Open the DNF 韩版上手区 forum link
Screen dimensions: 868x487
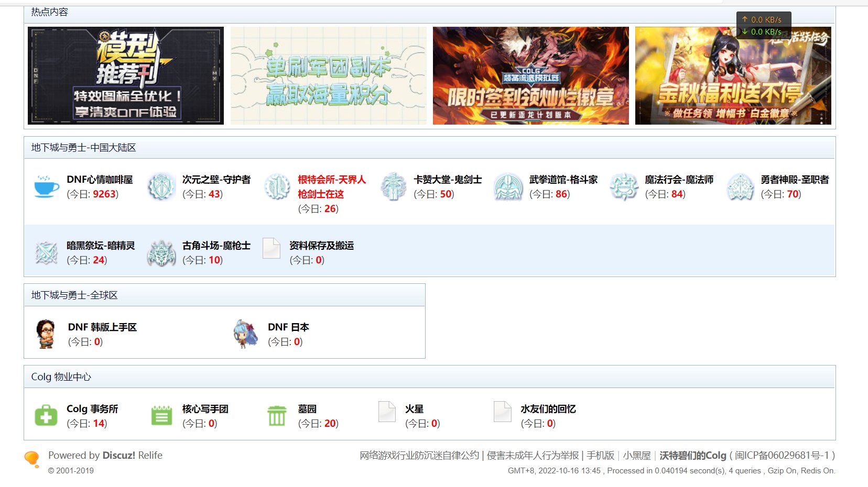coord(102,327)
